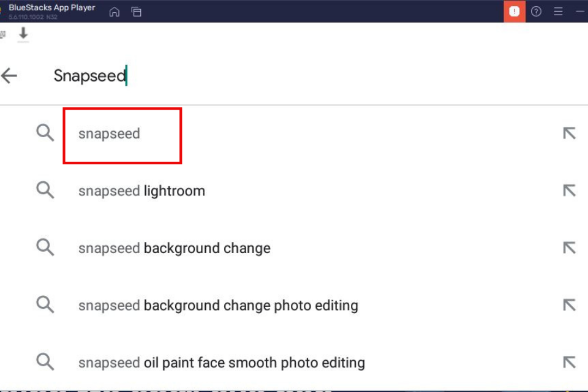Viewport: 588px width, 392px height.
Task: Select the snapseed background change suggestion
Action: (174, 248)
